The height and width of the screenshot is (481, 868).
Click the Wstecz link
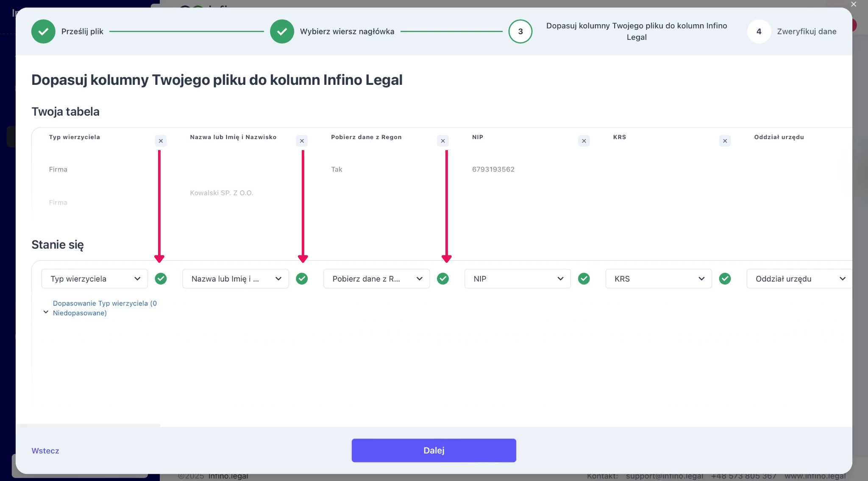(45, 451)
